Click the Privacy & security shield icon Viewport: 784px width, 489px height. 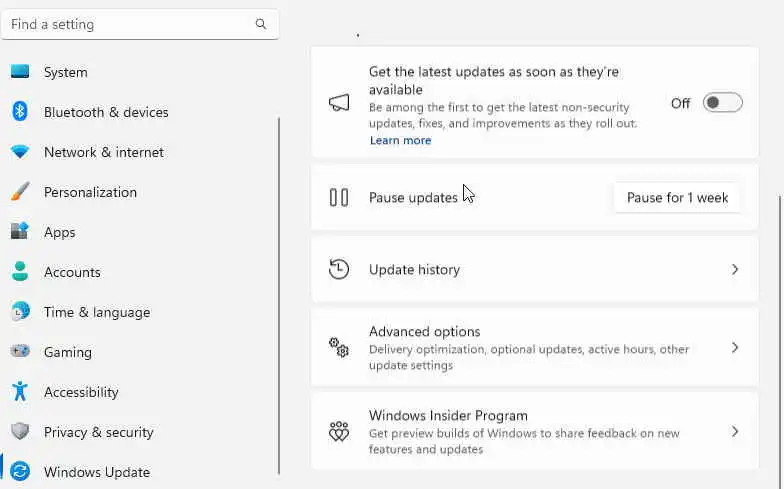pyautogui.click(x=20, y=432)
